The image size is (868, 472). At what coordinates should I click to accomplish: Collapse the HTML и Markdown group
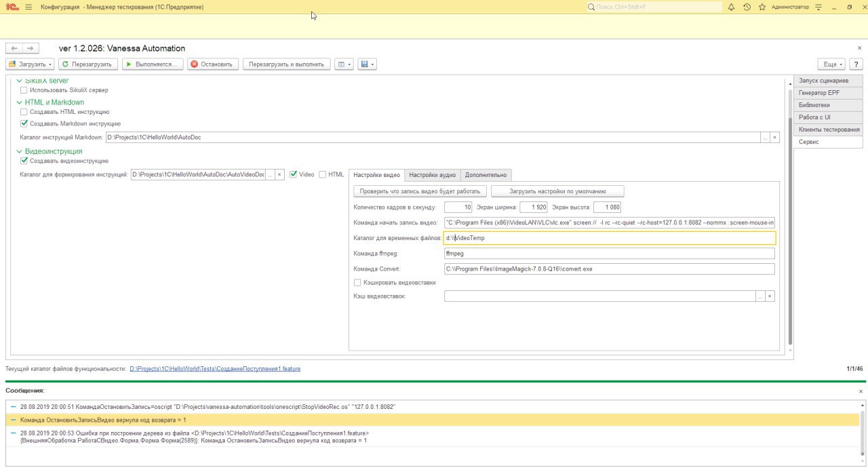click(x=19, y=102)
